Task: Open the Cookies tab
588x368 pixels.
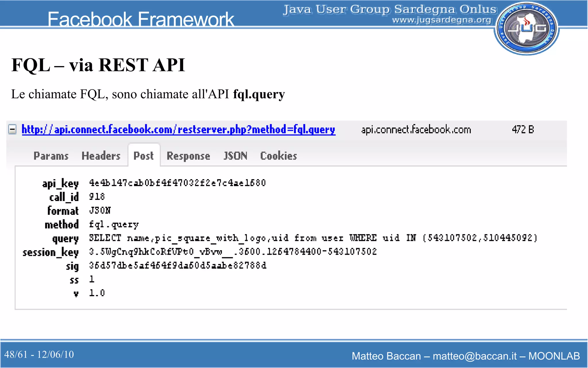Action: click(278, 156)
